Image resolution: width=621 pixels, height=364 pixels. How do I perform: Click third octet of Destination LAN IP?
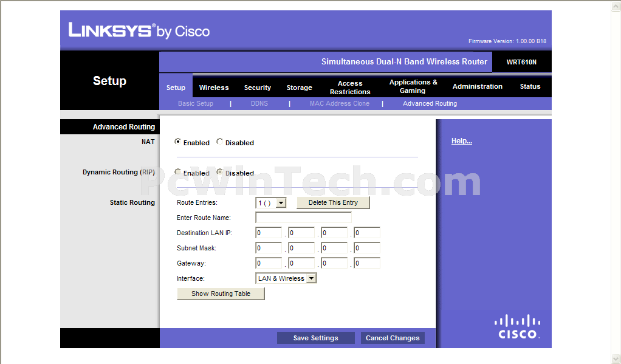coord(334,233)
